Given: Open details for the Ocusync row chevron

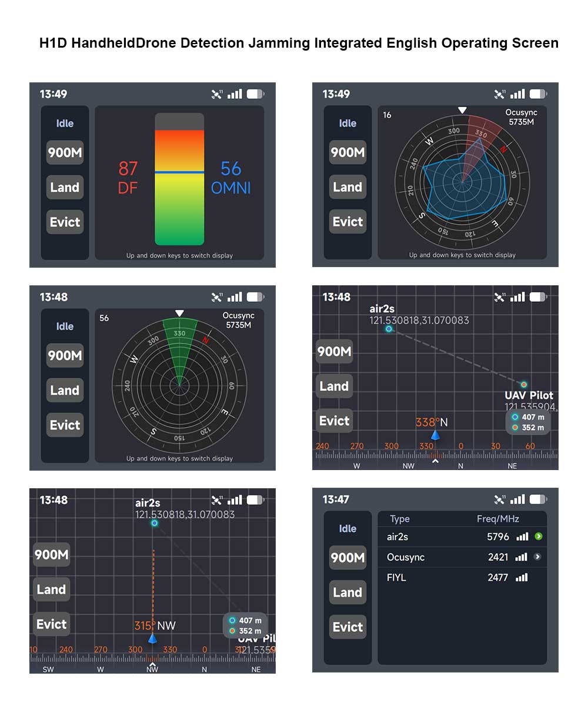Looking at the screenshot, I should (x=538, y=557).
